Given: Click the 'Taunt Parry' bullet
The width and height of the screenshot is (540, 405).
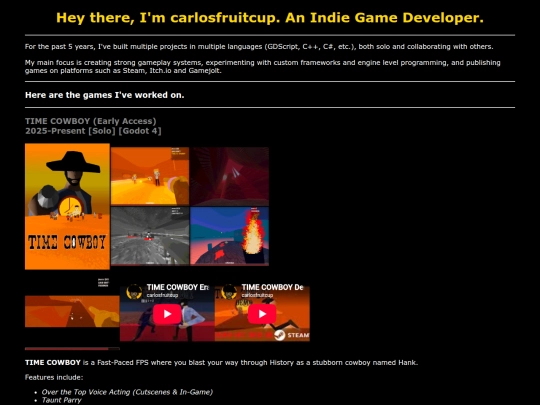Looking at the screenshot, I should point(62,400).
